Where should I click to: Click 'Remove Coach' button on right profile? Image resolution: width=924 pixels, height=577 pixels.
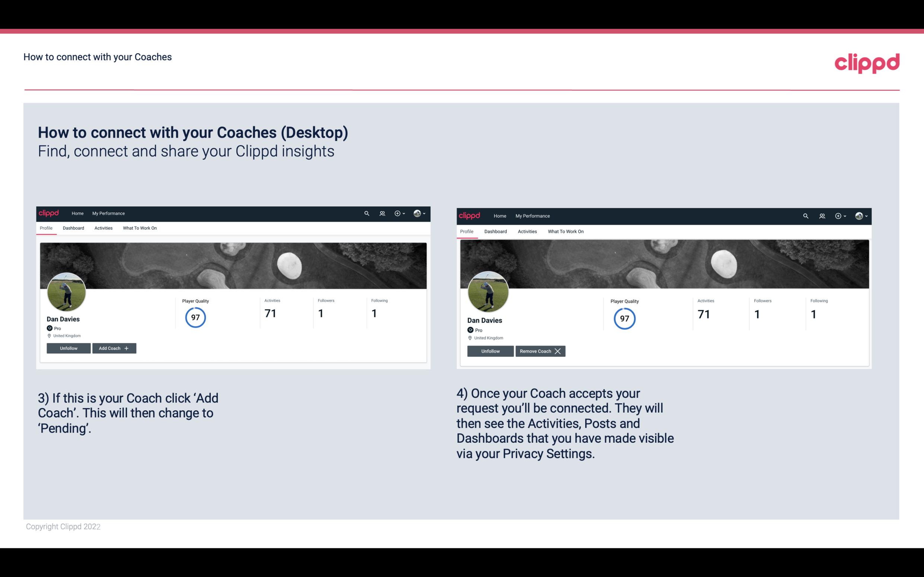point(539,351)
